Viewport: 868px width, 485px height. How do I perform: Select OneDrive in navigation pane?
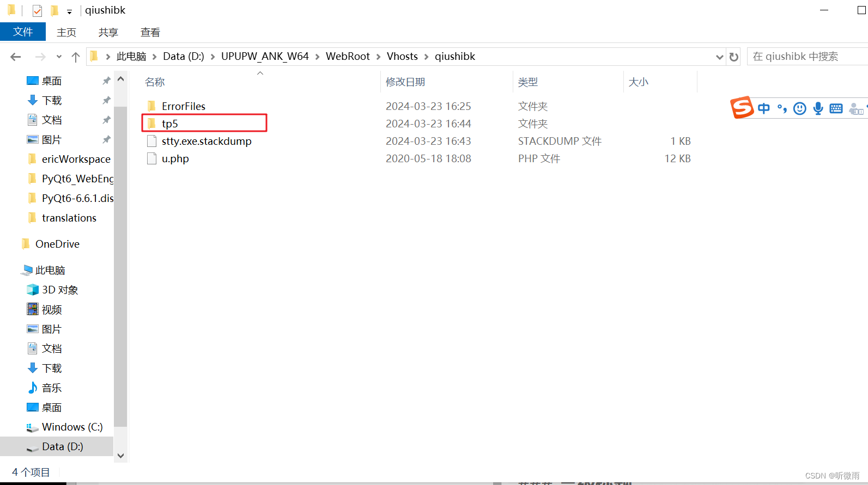[57, 244]
